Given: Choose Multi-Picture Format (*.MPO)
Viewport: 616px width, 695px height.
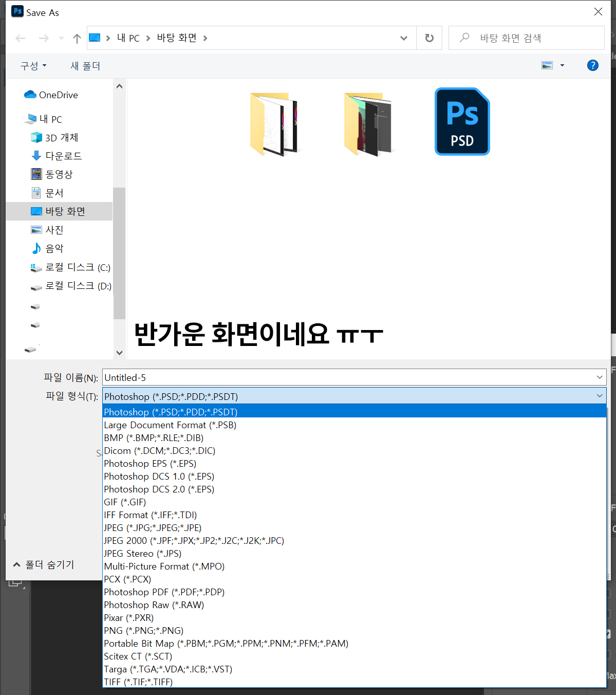Looking at the screenshot, I should 354,566.
